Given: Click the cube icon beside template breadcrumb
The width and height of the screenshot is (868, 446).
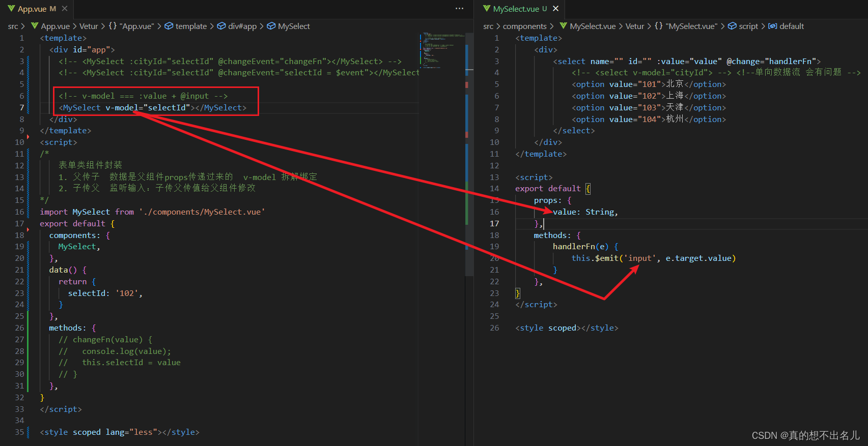Looking at the screenshot, I should [x=169, y=26].
